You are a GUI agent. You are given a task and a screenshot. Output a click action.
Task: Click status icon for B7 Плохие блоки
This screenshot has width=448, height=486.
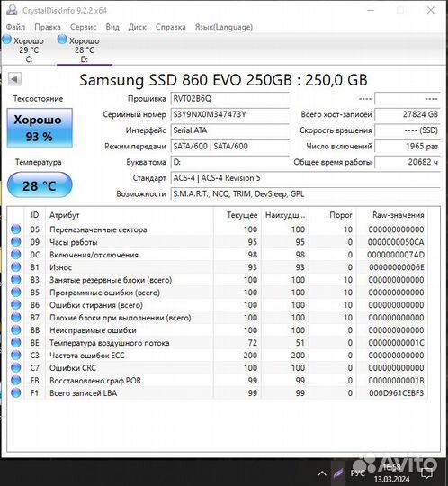click(x=16, y=318)
